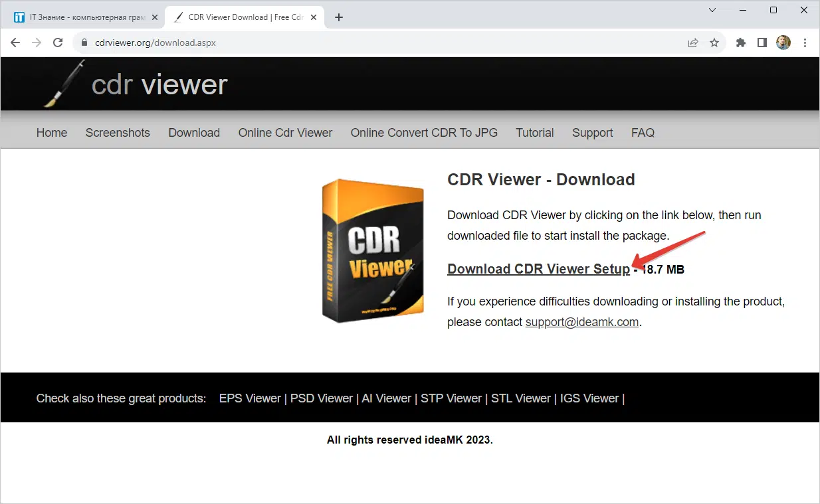Click the CDR Viewer - Download heading
The image size is (820, 504).
[541, 179]
